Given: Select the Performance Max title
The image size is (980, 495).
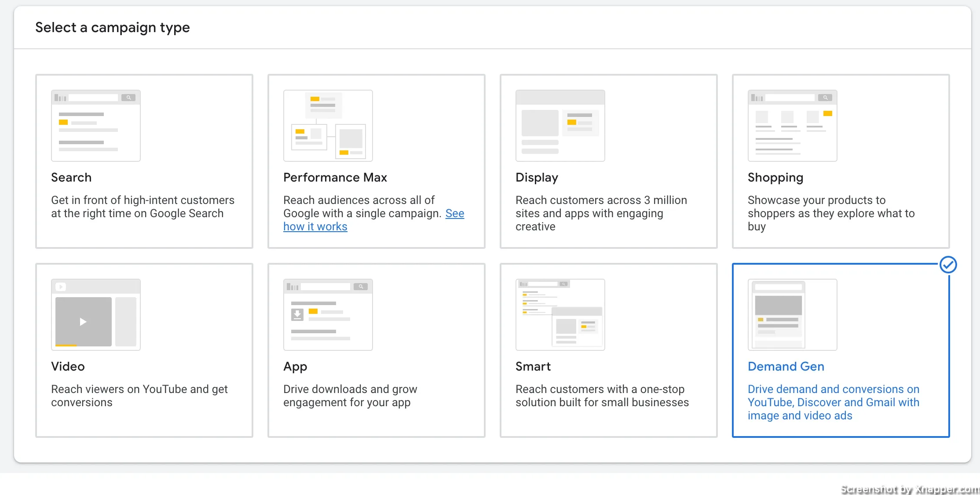Looking at the screenshot, I should [x=335, y=177].
